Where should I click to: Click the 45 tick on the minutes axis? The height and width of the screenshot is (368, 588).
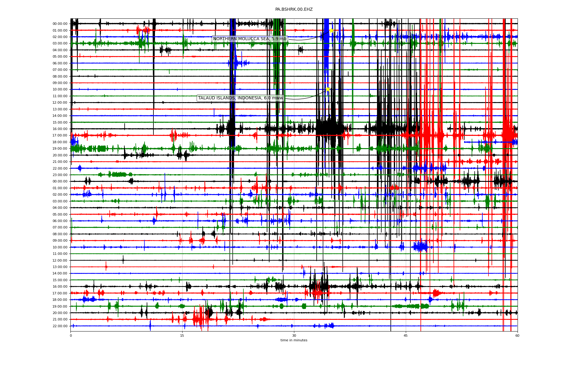click(x=406, y=335)
